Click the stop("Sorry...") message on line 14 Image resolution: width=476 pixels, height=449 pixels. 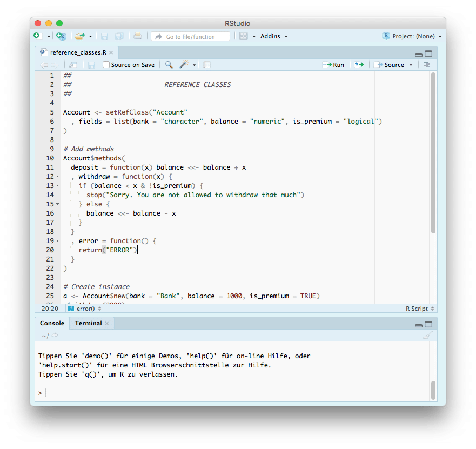195,195
